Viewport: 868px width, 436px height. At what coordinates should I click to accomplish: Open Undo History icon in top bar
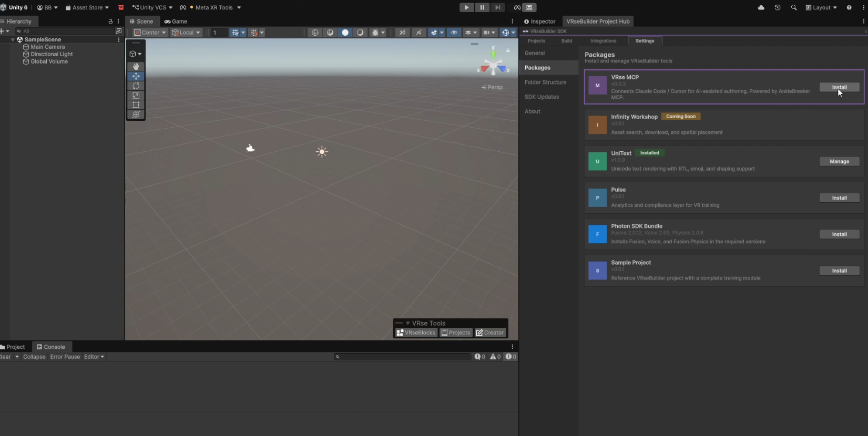(778, 7)
